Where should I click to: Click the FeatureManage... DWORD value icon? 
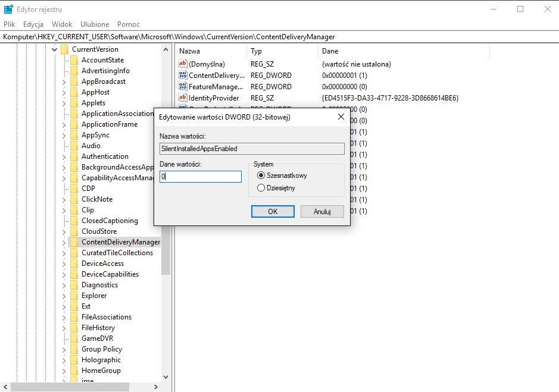183,87
